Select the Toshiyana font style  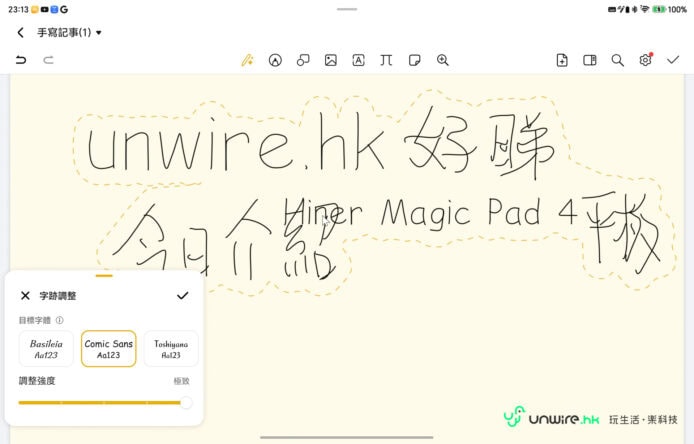pos(171,349)
